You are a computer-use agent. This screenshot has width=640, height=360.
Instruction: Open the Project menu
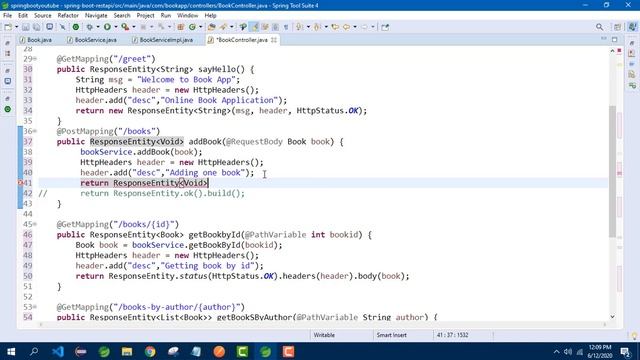click(145, 16)
